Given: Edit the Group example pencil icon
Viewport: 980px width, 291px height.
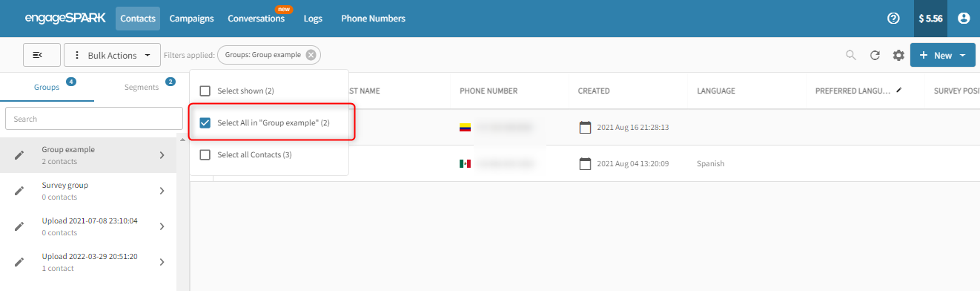Looking at the screenshot, I should point(20,155).
